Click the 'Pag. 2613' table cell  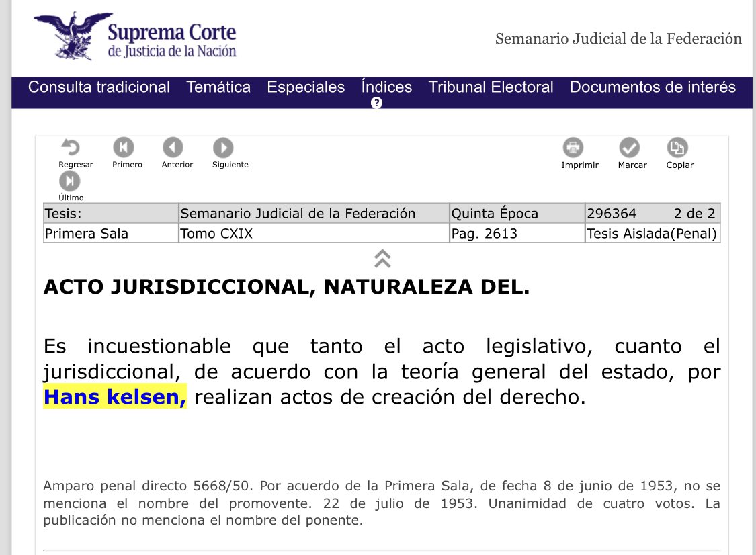[517, 233]
